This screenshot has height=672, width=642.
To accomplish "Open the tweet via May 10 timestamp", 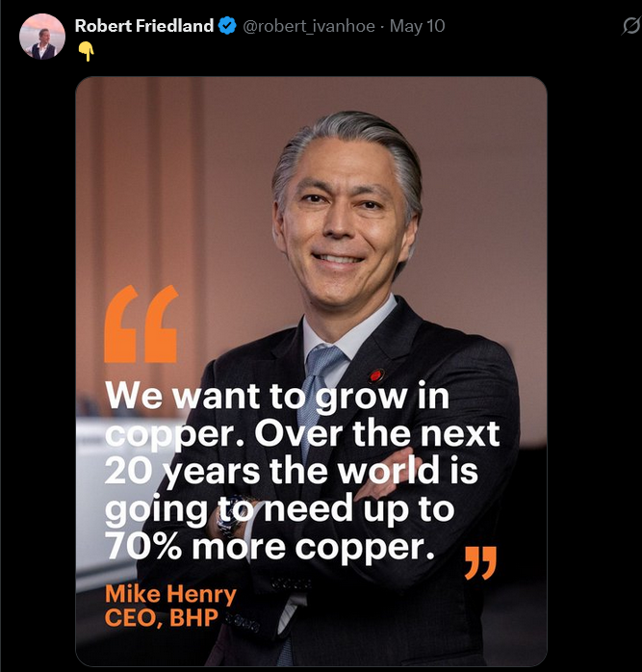I will pyautogui.click(x=417, y=27).
